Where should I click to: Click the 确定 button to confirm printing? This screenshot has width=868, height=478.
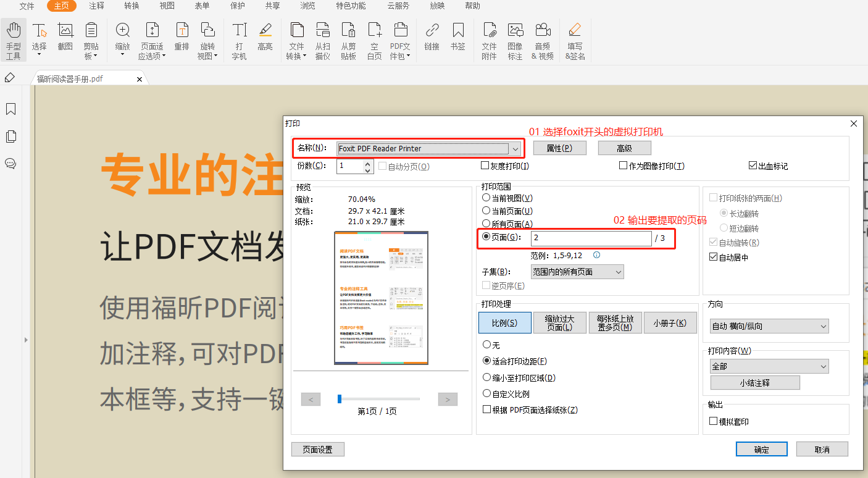761,449
